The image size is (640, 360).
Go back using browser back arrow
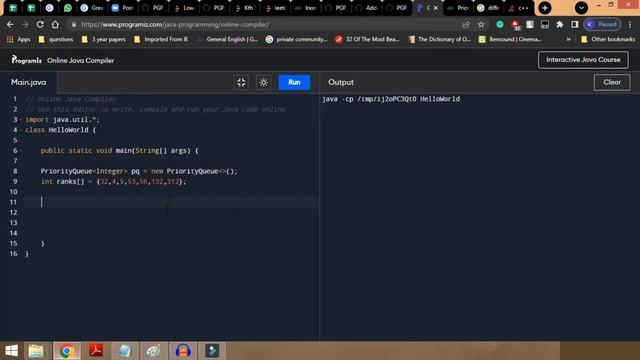tap(10, 24)
